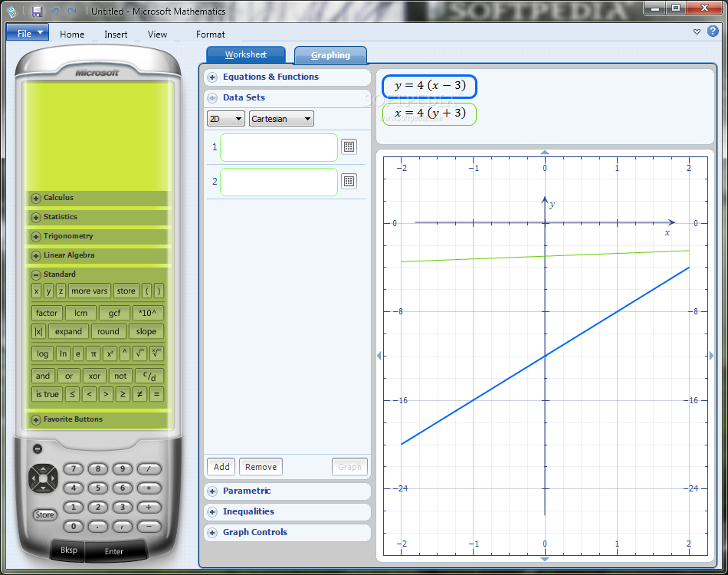The image size is (728, 575).
Task: Click the Store key on keypad
Action: (x=44, y=514)
